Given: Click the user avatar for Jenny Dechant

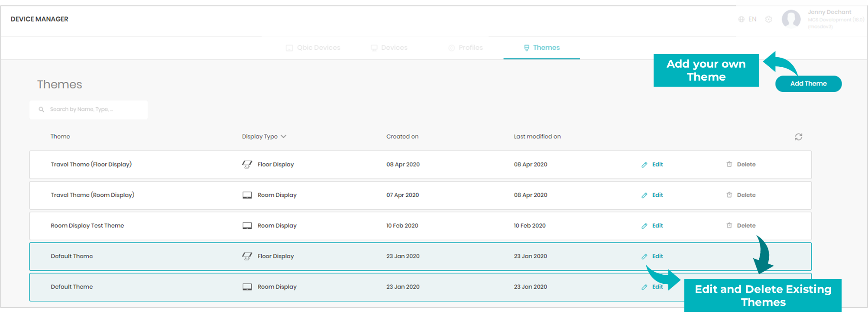Looking at the screenshot, I should (791, 19).
